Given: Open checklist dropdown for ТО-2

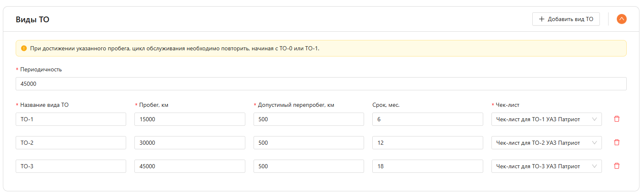Looking at the screenshot, I should (546, 143).
